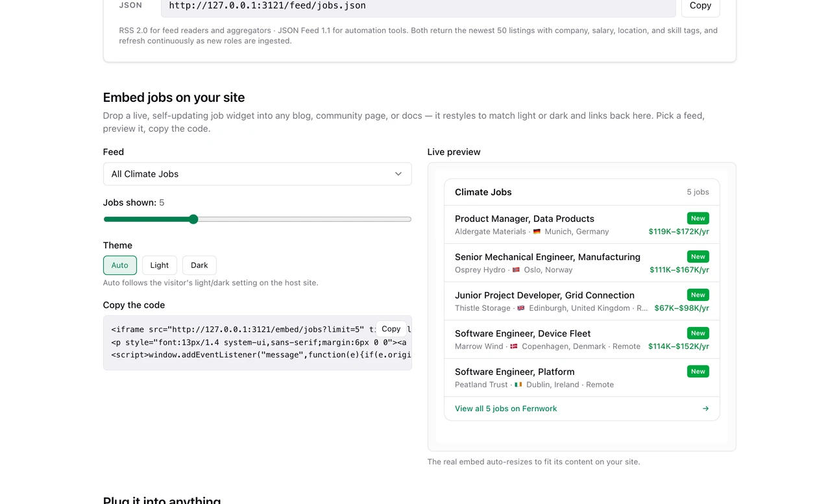Screen dimensions: 839x504
Task: Click the $119K–$172K/yr salary text
Action: [679, 232]
